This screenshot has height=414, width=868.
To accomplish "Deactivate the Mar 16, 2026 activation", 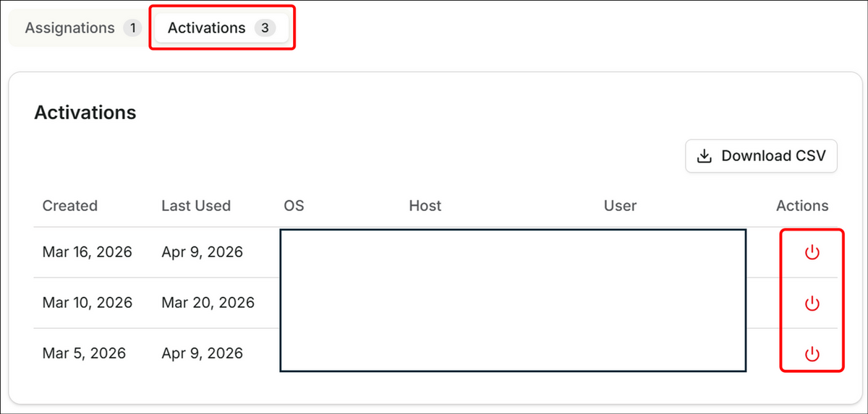I will point(812,252).
